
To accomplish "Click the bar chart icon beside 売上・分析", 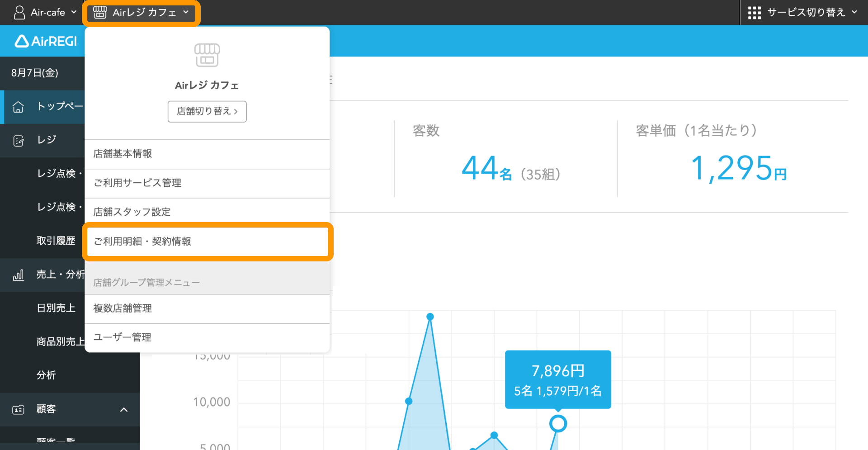I will point(19,275).
